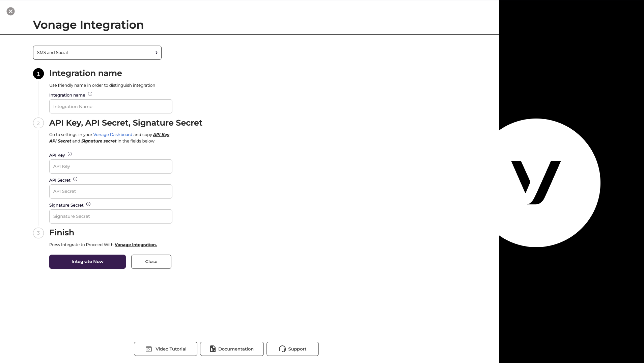This screenshot has height=363, width=644.
Task: Focus the Signature Secret input field
Action: coord(111,216)
